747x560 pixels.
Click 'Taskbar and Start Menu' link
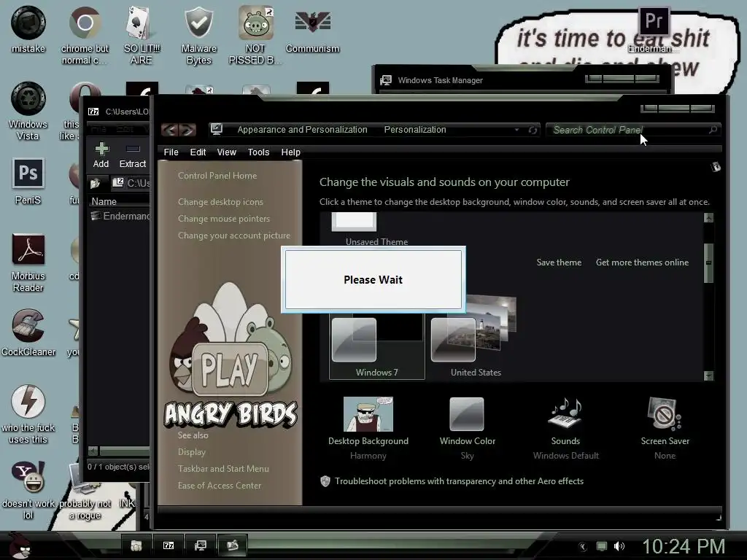(223, 469)
